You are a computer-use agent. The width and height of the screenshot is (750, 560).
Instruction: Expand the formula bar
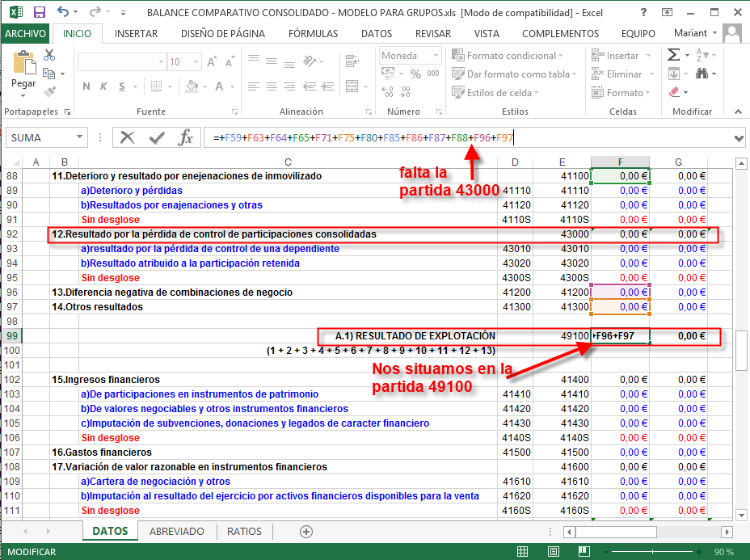739,138
